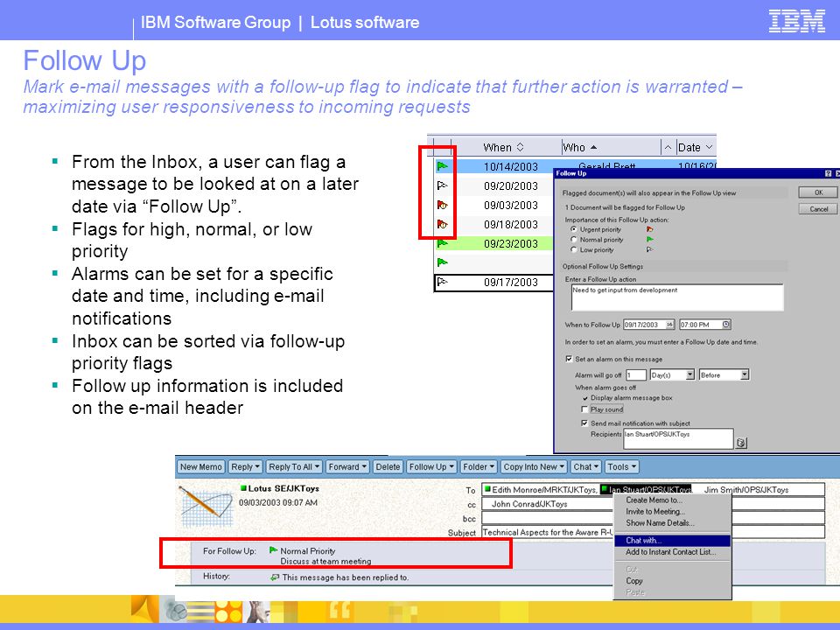840x630 pixels.
Task: Open the Before alarm timing dropdown
Action: coord(745,375)
